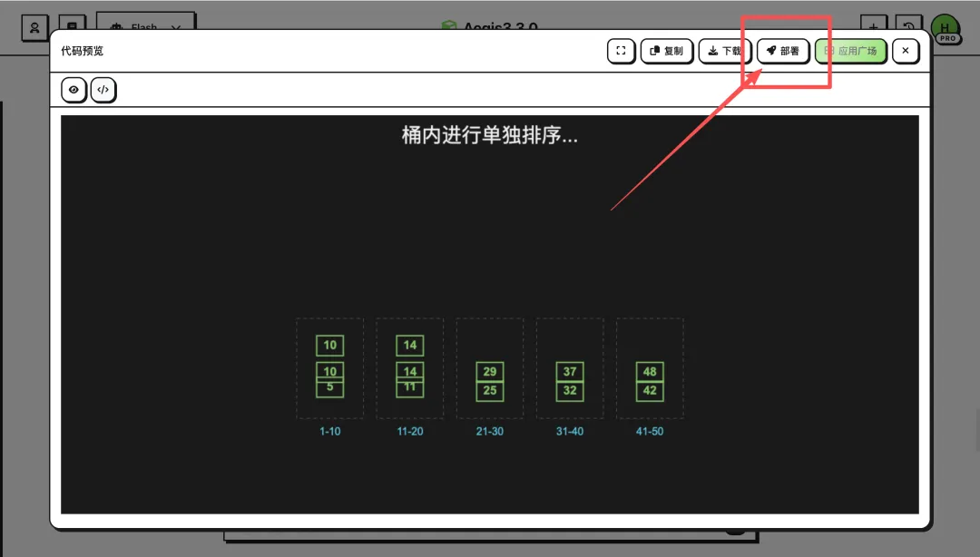
Task: Open the user profile icon in background
Action: click(x=34, y=26)
